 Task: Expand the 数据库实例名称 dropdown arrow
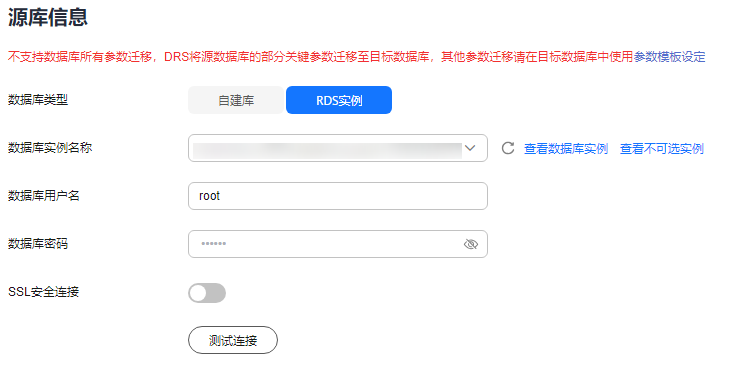470,148
